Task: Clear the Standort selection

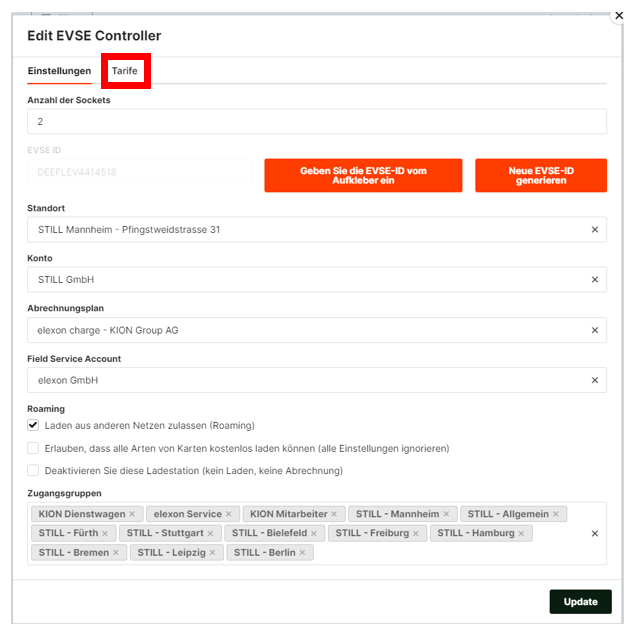Action: point(595,230)
